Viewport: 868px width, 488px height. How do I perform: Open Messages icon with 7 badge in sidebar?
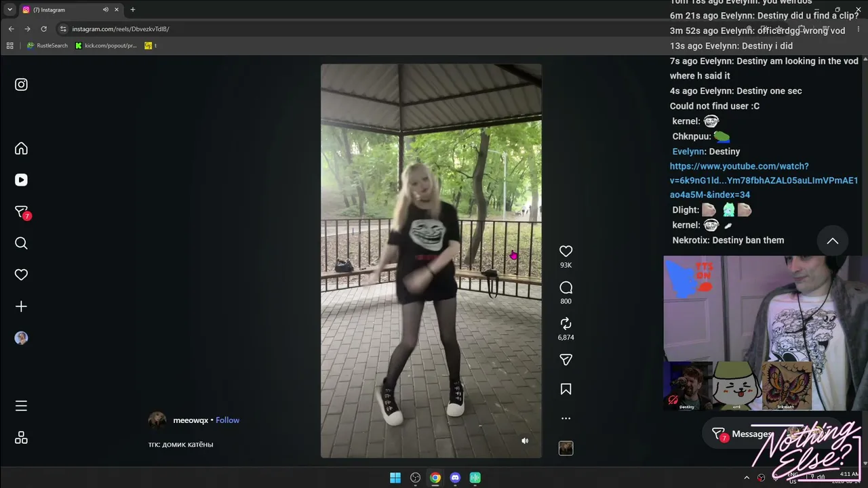tap(22, 212)
